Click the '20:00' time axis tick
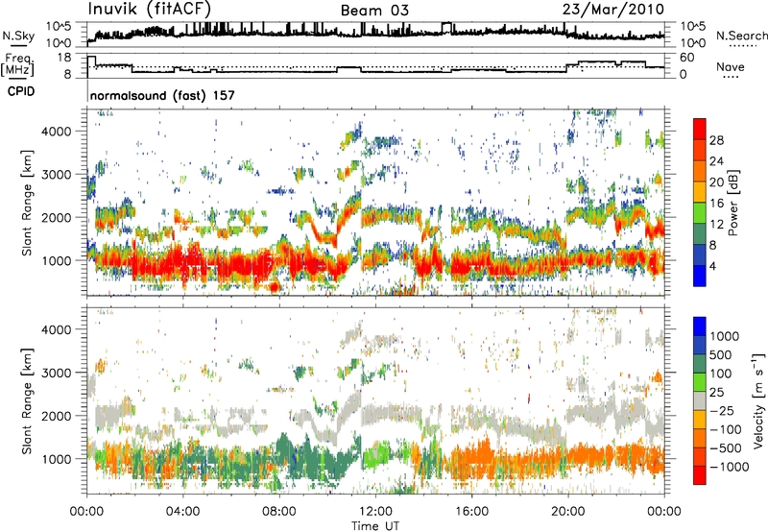 567,512
